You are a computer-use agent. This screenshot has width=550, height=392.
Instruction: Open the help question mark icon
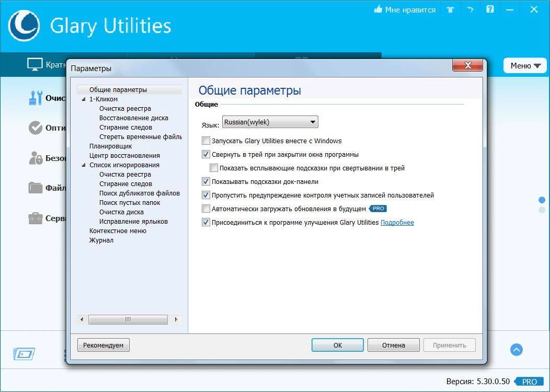(x=490, y=9)
